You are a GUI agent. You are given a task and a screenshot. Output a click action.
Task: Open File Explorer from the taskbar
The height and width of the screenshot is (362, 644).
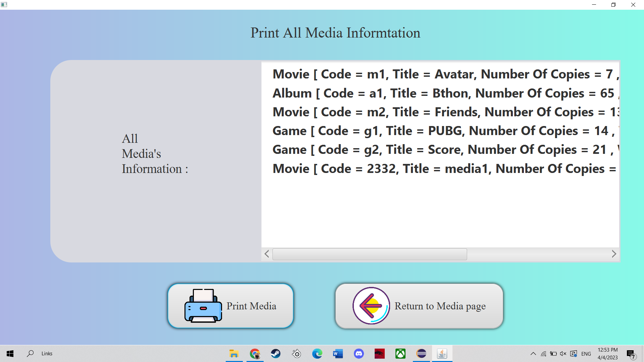pyautogui.click(x=234, y=354)
